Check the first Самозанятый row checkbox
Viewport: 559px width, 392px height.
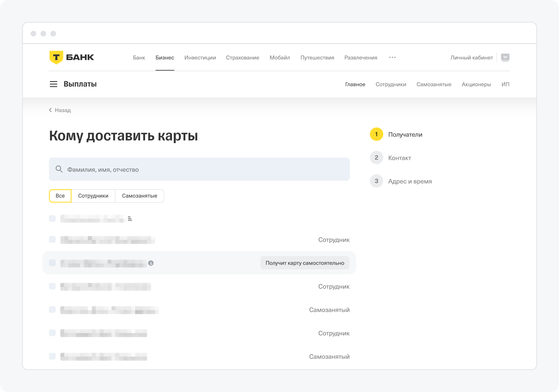(x=52, y=310)
